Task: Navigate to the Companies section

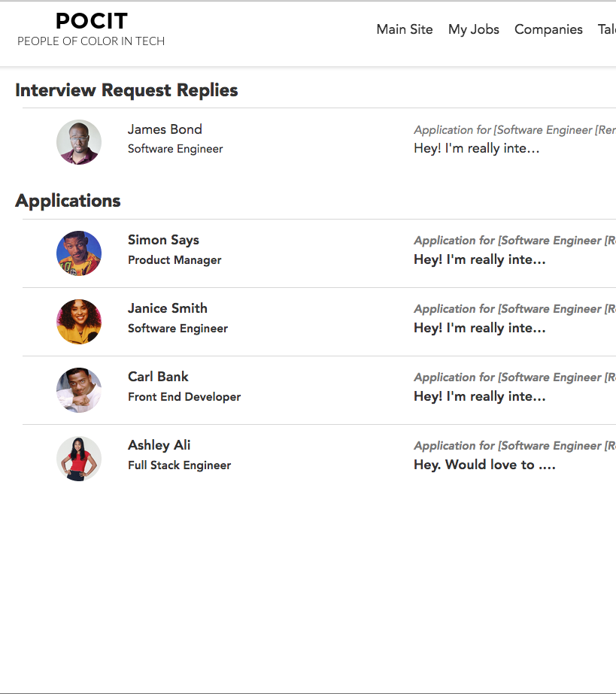Action: tap(548, 29)
